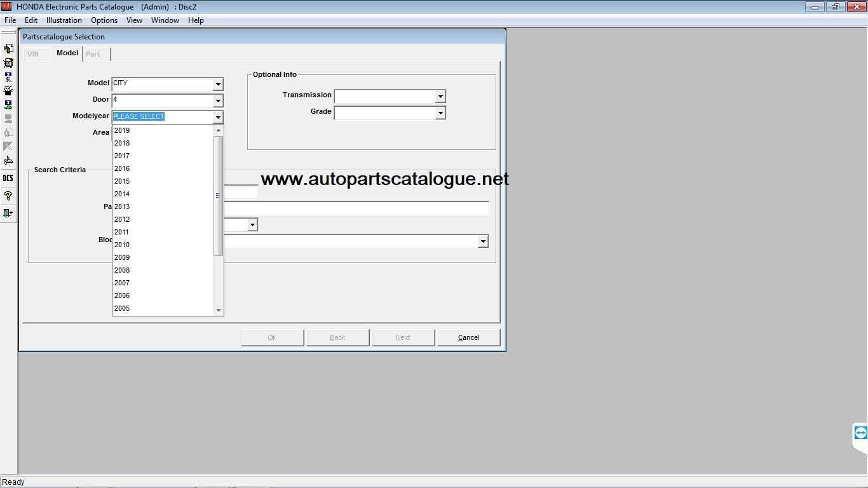Open the Help menu
The width and height of the screenshot is (868, 488).
point(196,20)
